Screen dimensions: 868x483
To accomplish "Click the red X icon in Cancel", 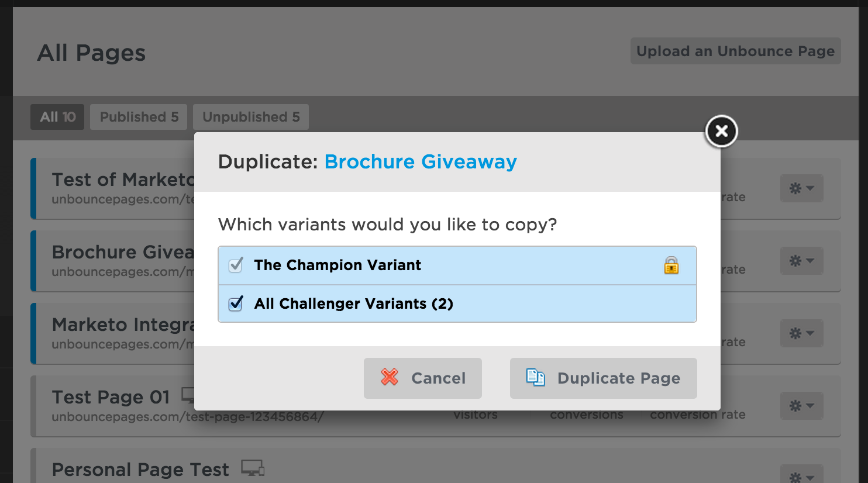I will (390, 377).
